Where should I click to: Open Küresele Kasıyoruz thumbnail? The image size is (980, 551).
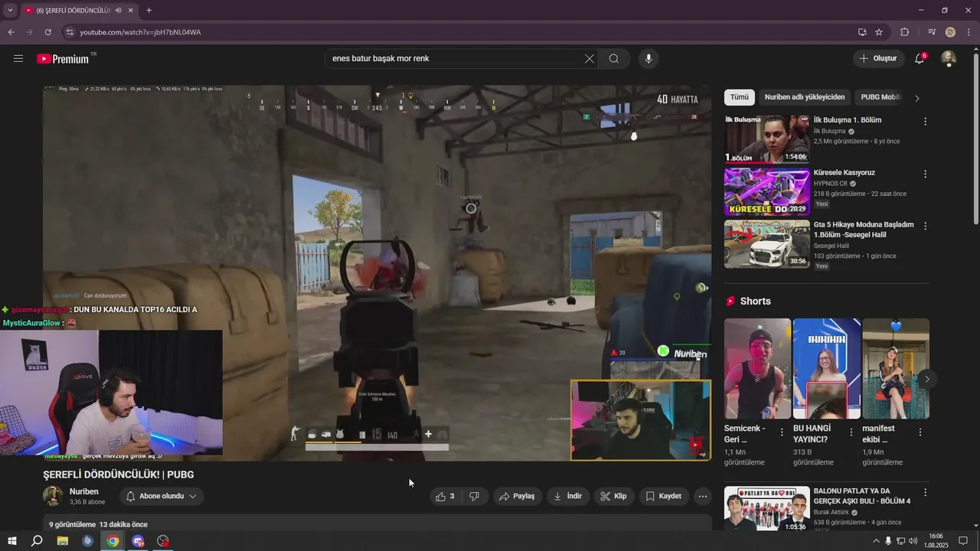tap(766, 191)
